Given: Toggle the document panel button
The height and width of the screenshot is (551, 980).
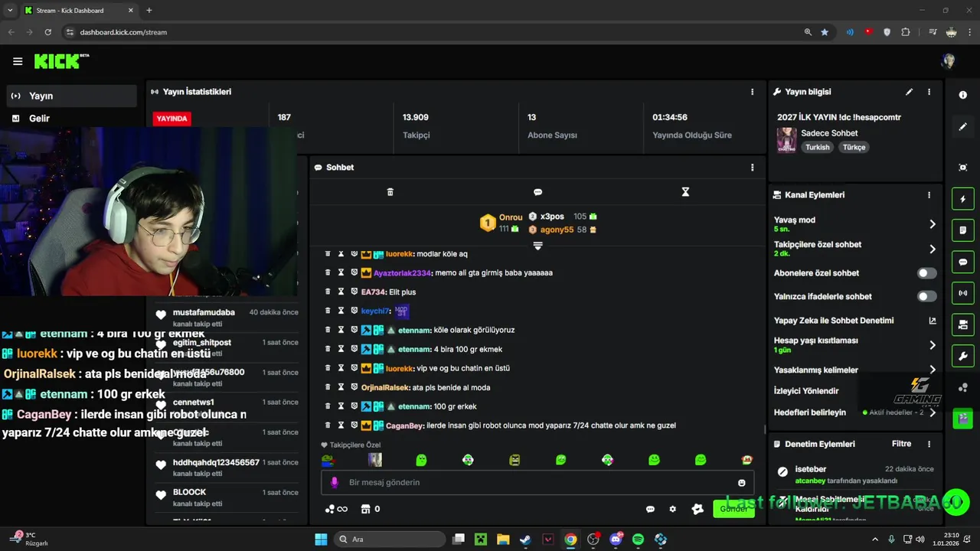Looking at the screenshot, I should (963, 230).
